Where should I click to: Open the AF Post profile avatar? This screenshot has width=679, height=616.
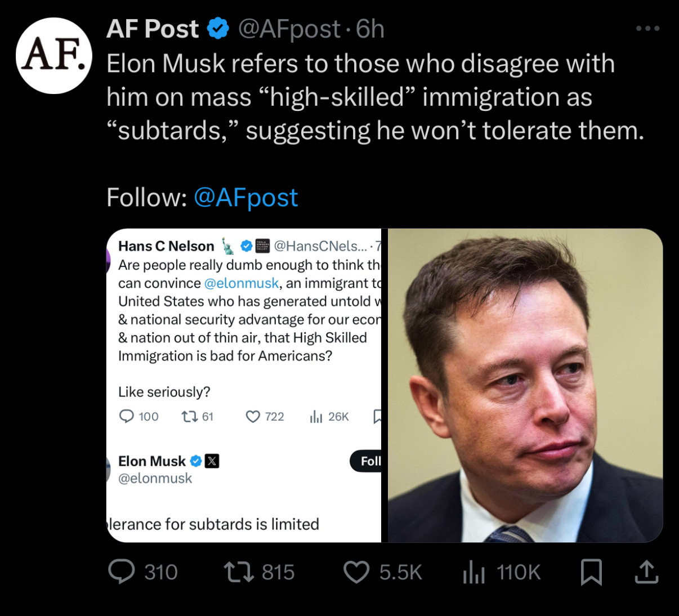(53, 56)
